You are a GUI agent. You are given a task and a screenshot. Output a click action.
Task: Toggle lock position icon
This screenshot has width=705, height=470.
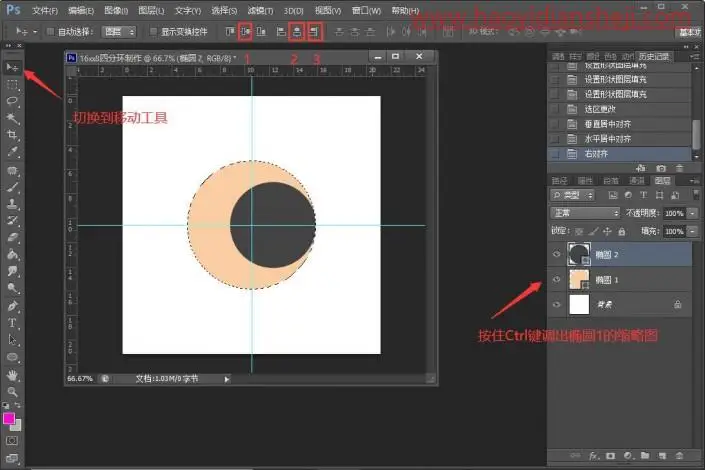click(607, 232)
